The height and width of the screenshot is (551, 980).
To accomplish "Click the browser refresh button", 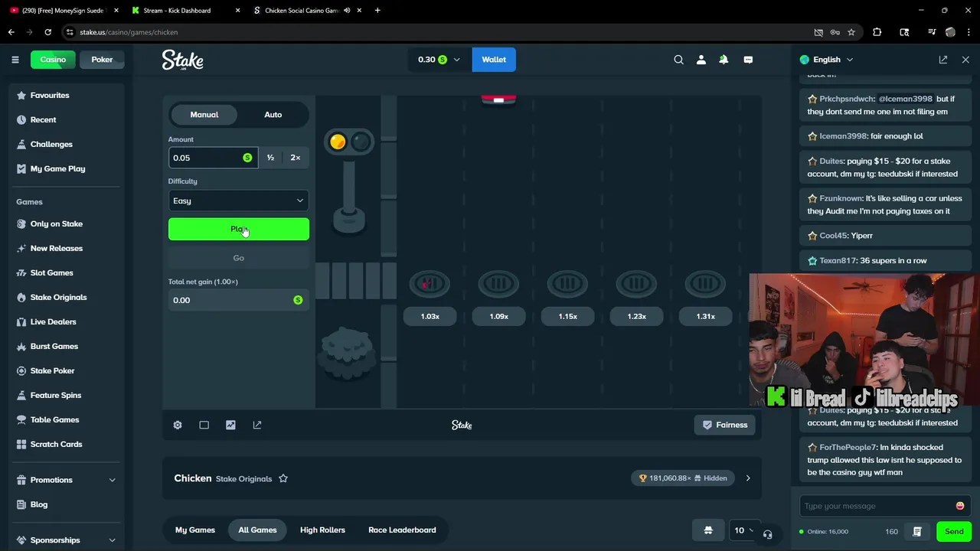I will click(x=47, y=32).
